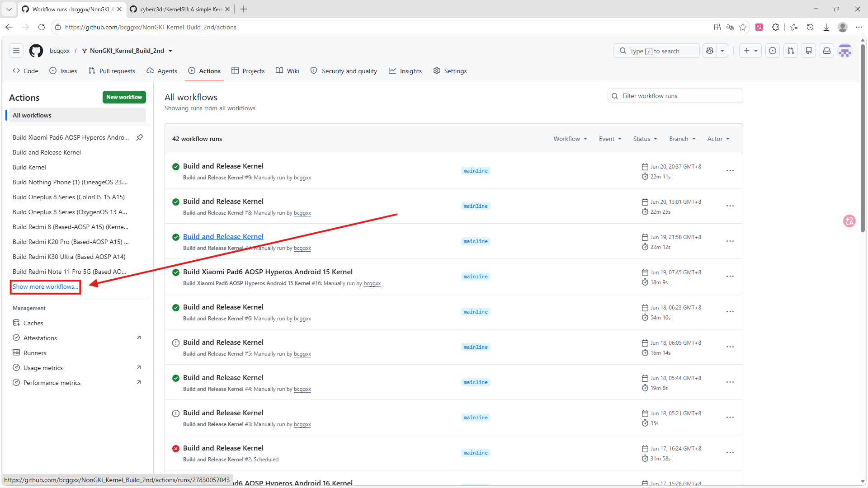The image size is (868, 488).
Task: Open the browser history icon
Action: tap(810, 27)
